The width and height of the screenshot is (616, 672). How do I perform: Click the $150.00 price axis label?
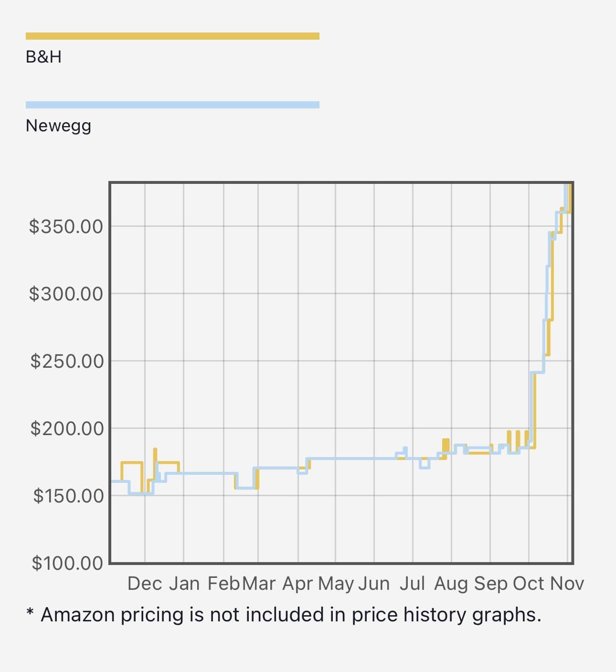click(68, 496)
